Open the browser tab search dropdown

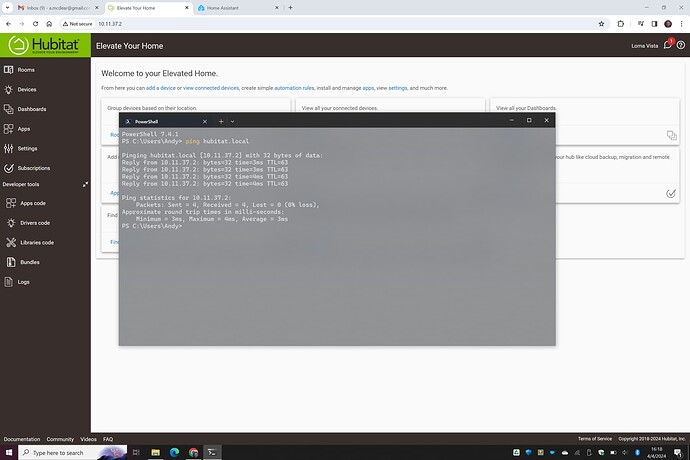tap(7, 8)
